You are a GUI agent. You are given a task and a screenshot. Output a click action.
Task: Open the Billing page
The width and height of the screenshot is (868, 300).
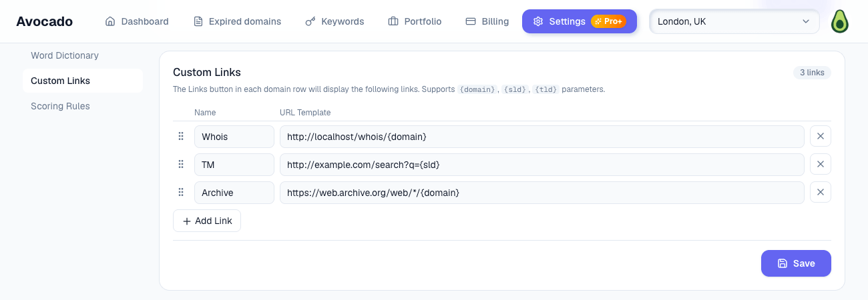pos(487,21)
